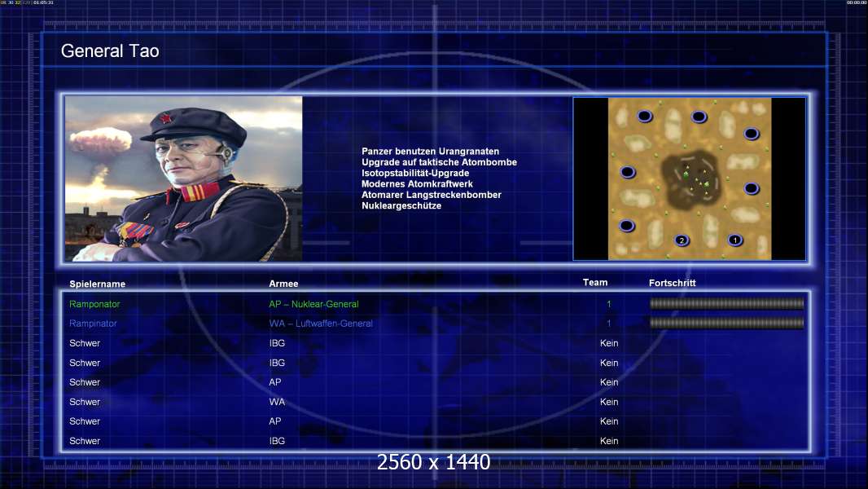Image resolution: width=868 pixels, height=489 pixels.
Task: Click 'Isotopstabilität-Upgrade' line
Action: 415,173
